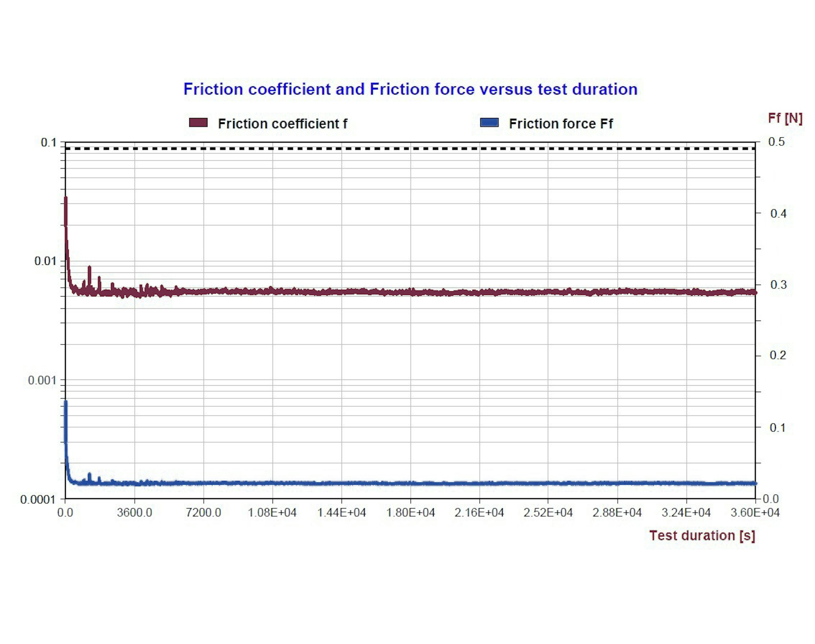Click the 0.5 right axis tick label
The width and height of the screenshot is (815, 644).
pyautogui.click(x=776, y=142)
